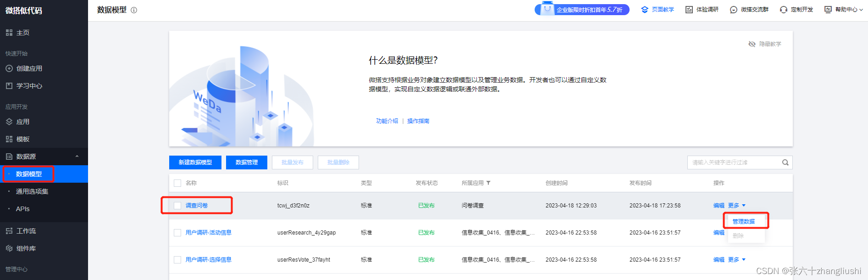Image resolution: width=868 pixels, height=280 pixels.
Task: Click the 数据源 database icon
Action: tap(9, 157)
